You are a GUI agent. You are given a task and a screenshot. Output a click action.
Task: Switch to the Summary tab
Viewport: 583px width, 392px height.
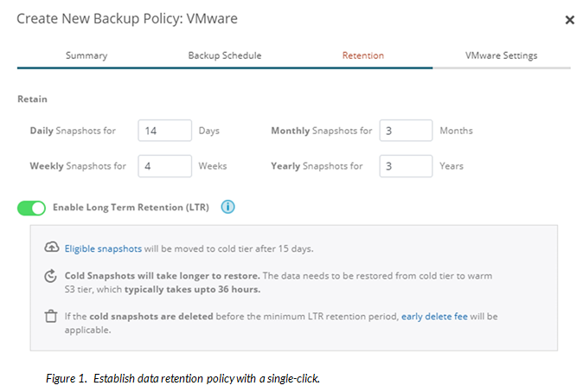point(86,55)
